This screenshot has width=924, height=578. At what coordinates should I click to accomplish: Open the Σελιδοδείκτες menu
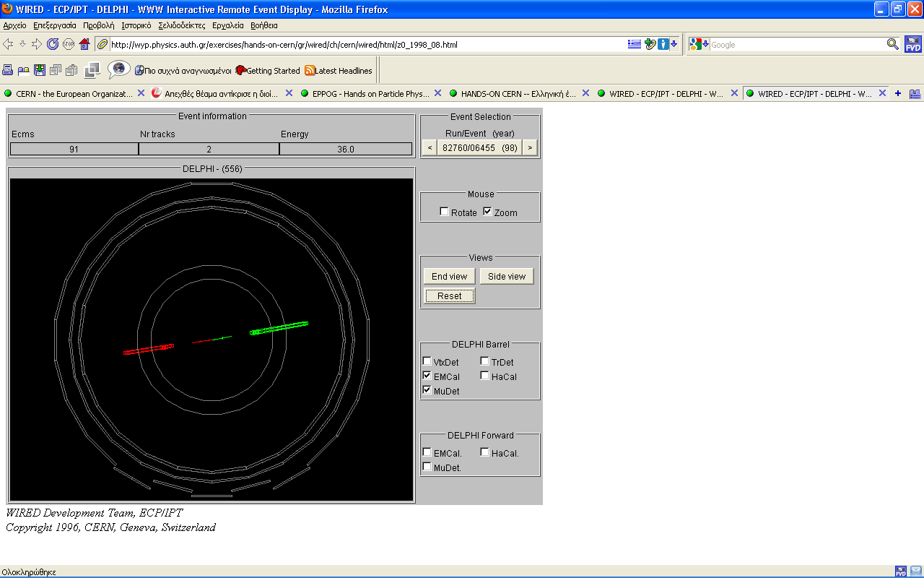click(x=181, y=25)
